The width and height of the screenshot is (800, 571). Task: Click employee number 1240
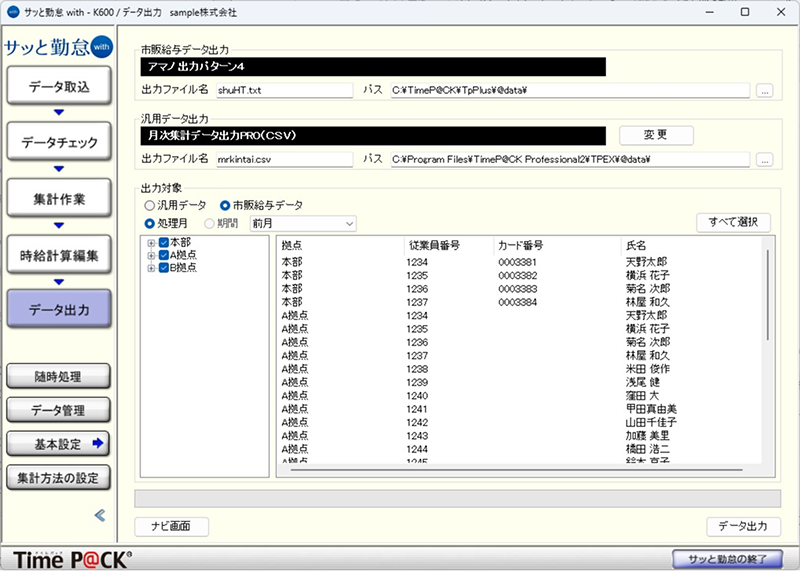pyautogui.click(x=417, y=395)
